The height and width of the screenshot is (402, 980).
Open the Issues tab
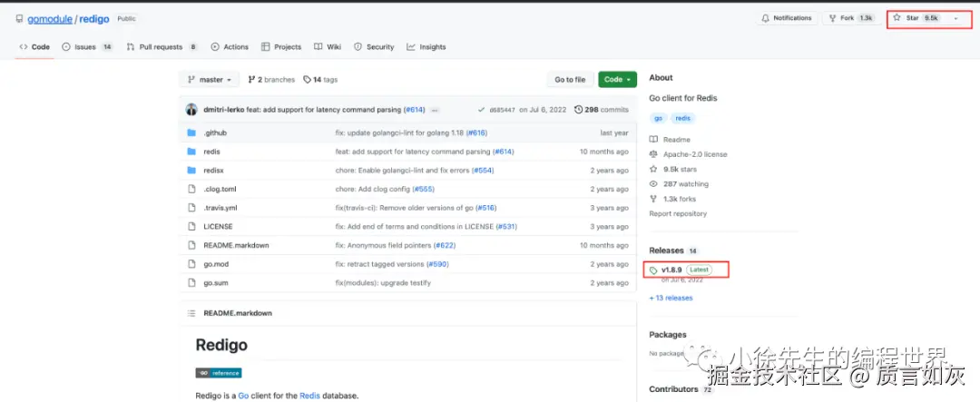87,47
